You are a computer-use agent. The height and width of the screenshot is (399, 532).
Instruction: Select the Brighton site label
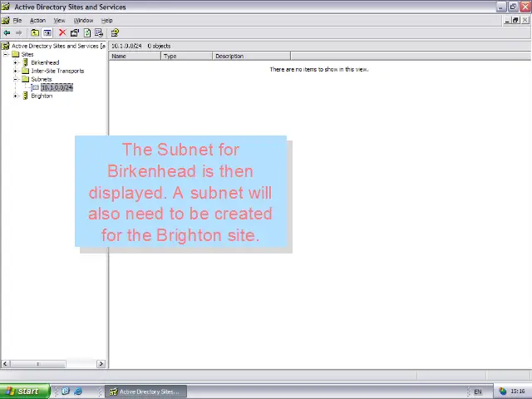coord(42,96)
